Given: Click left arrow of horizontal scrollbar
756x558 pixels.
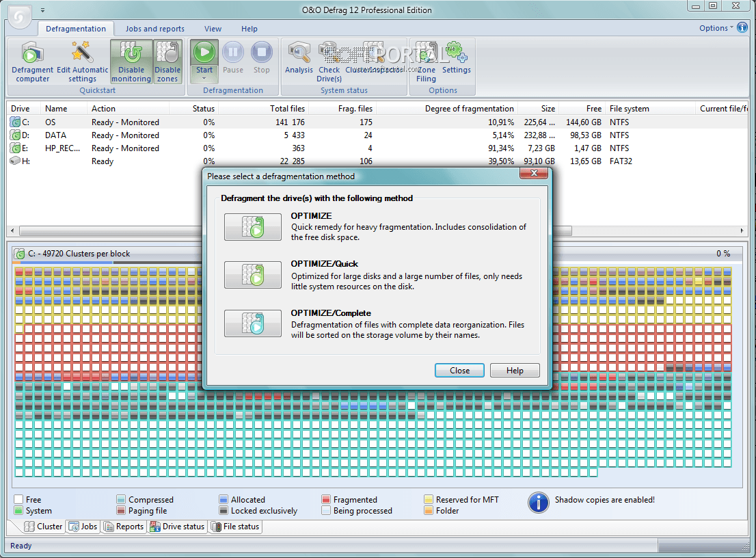Looking at the screenshot, I should click(x=12, y=230).
